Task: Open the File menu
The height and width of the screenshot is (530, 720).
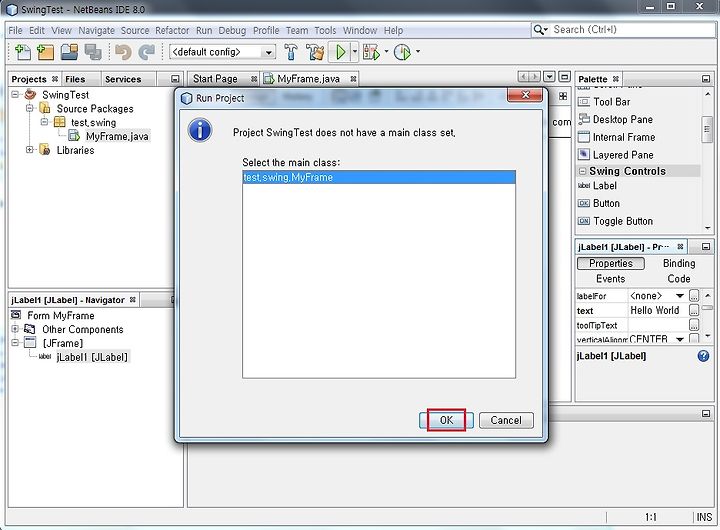Action: pyautogui.click(x=15, y=30)
